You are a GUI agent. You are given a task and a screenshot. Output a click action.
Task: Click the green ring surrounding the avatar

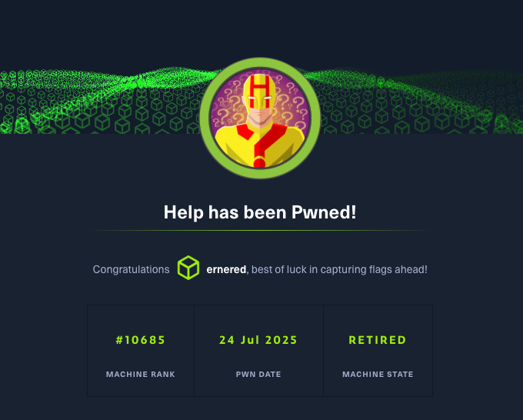260,63
